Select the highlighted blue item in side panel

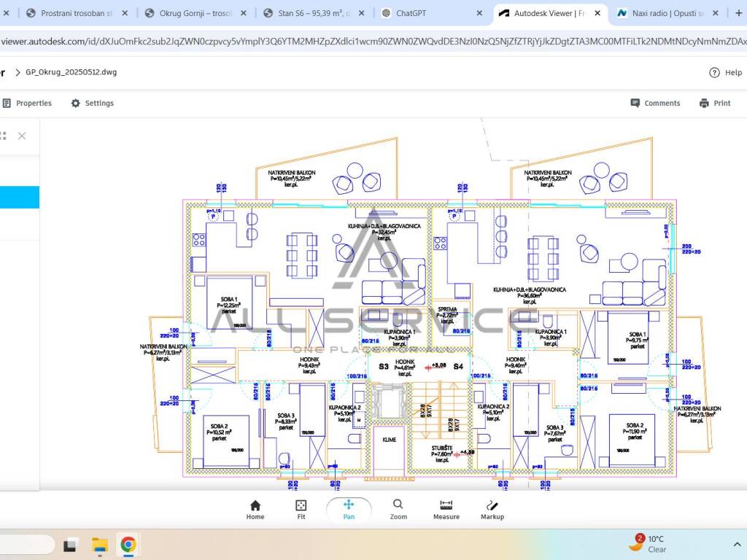pos(20,197)
